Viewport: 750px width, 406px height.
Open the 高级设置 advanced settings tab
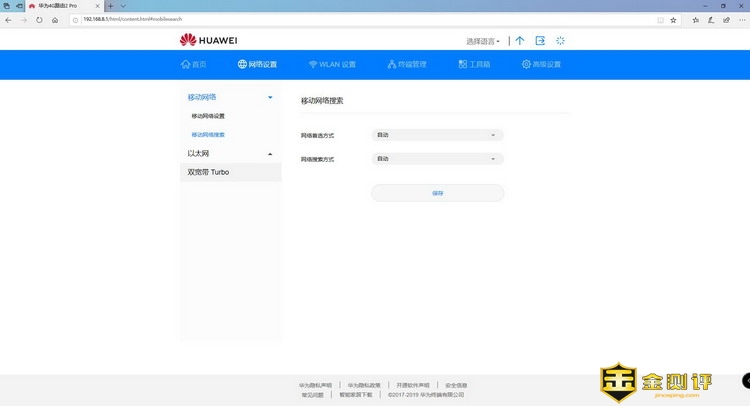coord(541,65)
